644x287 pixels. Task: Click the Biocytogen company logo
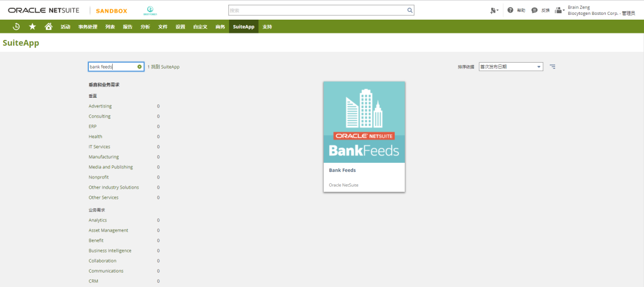pos(150,10)
